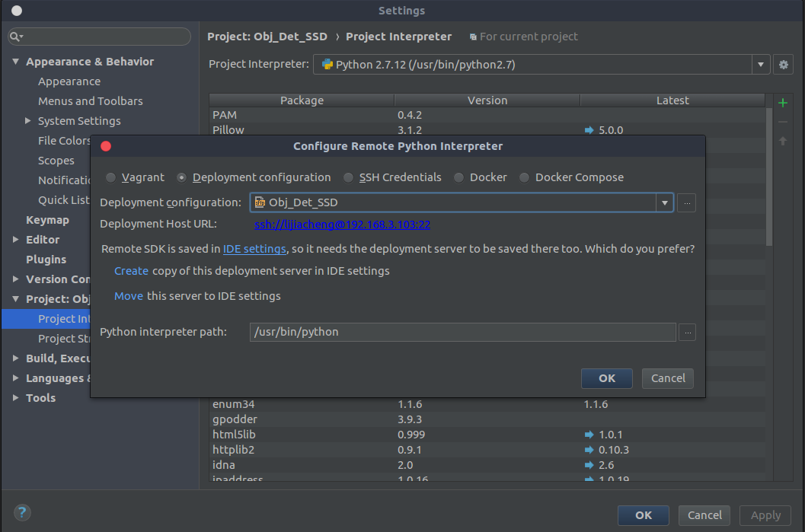Click the Create copy of server link
805x532 pixels.
131,271
